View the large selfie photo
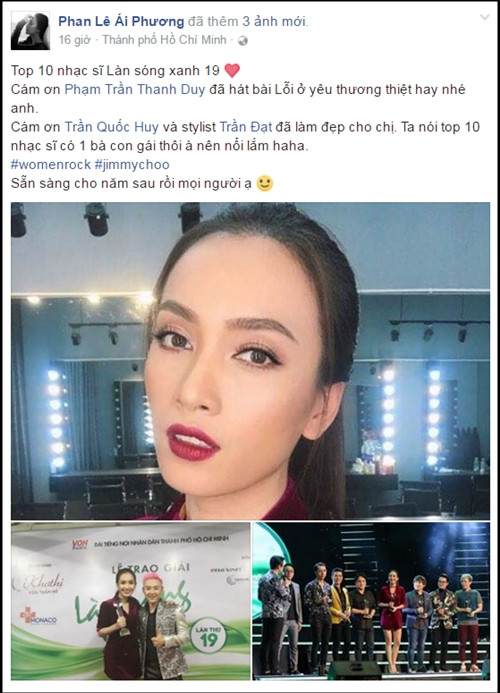The image size is (500, 693). point(250,361)
